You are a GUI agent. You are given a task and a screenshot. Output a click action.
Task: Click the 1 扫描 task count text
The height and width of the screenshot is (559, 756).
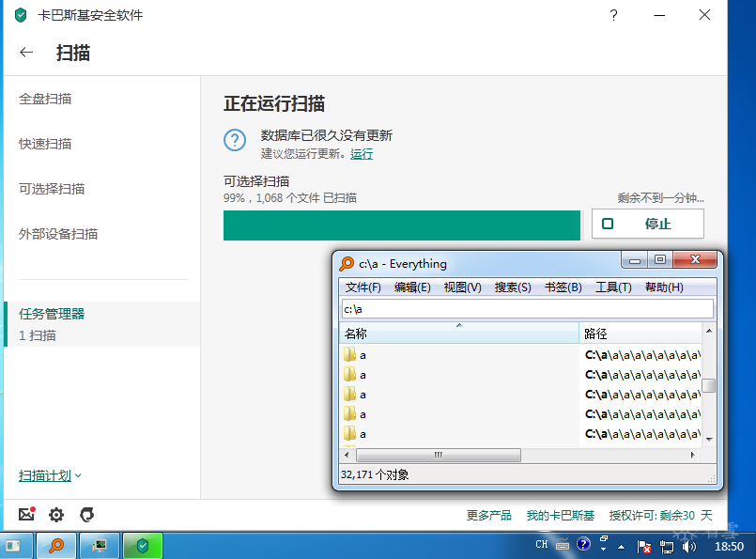(x=38, y=335)
